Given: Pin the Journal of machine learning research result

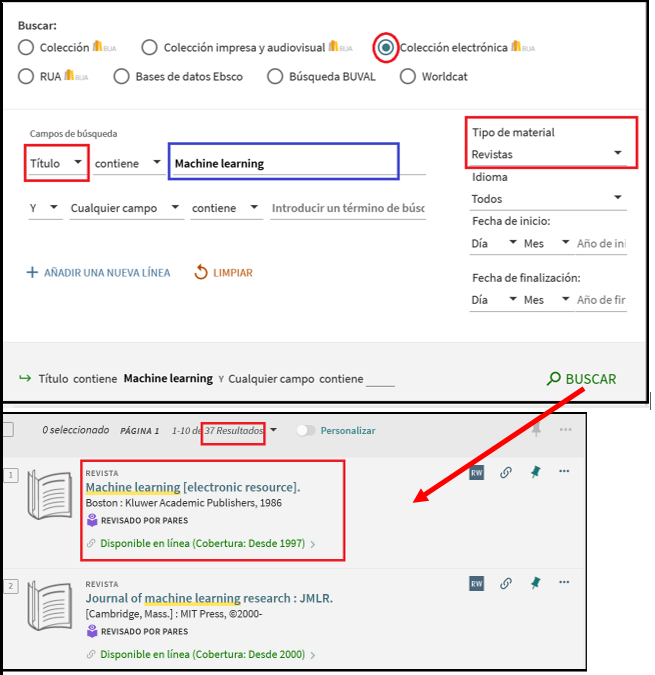Looking at the screenshot, I should click(535, 582).
